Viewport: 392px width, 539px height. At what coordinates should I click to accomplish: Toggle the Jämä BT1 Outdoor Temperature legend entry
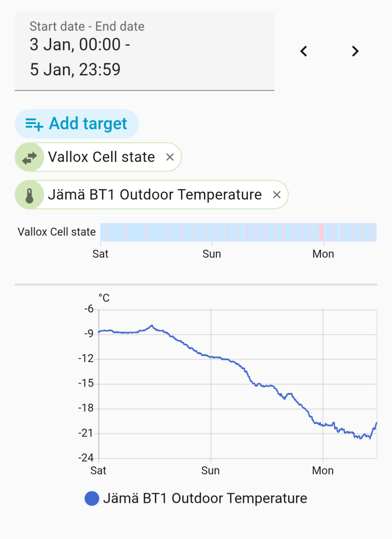[x=205, y=498]
